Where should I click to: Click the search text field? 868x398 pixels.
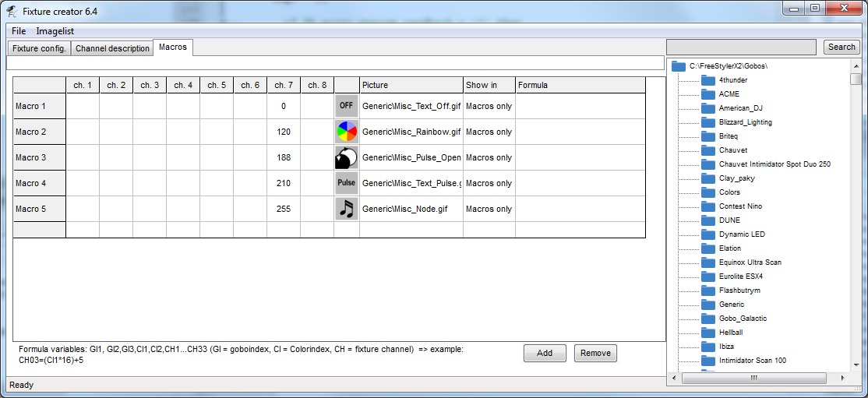[741, 48]
